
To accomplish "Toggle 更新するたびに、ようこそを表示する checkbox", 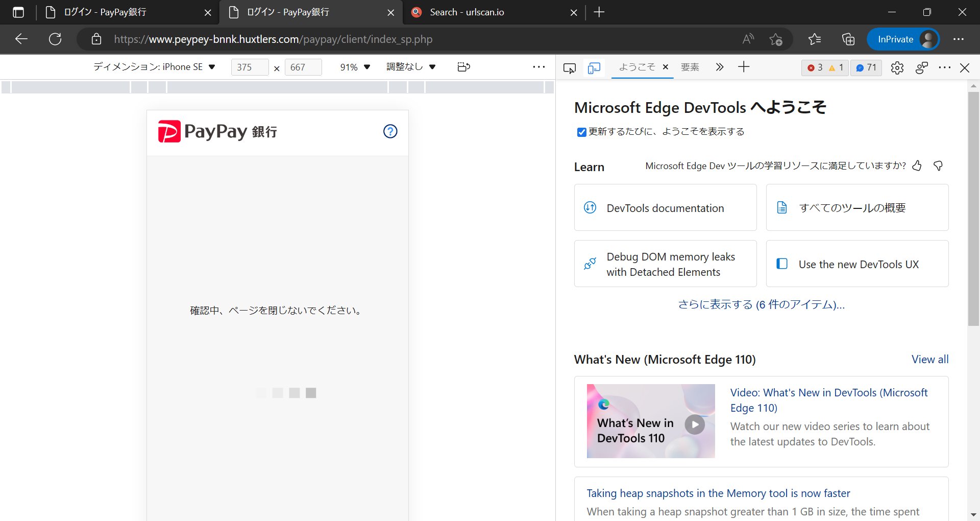I will 581,132.
